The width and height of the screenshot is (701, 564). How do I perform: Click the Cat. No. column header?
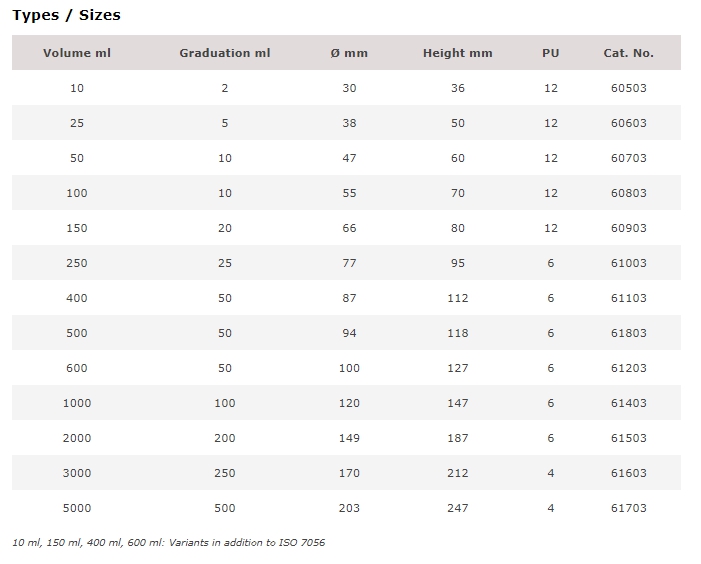click(629, 53)
